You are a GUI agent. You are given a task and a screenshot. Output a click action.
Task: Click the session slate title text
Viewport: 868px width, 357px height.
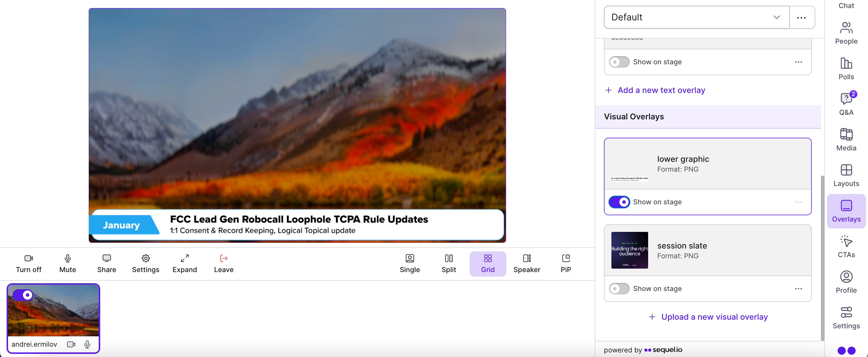(682, 246)
